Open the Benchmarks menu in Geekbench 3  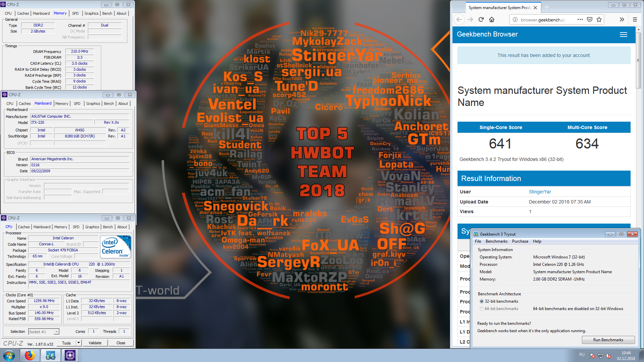click(496, 241)
